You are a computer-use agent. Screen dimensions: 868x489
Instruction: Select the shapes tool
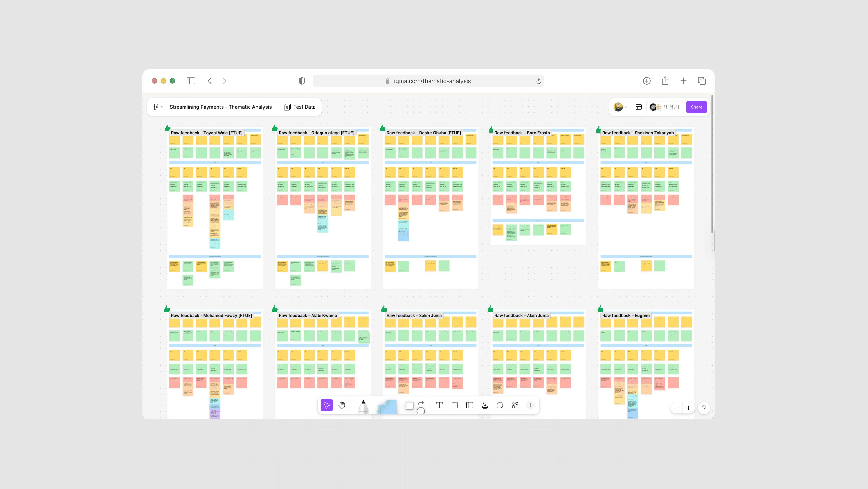(x=410, y=406)
